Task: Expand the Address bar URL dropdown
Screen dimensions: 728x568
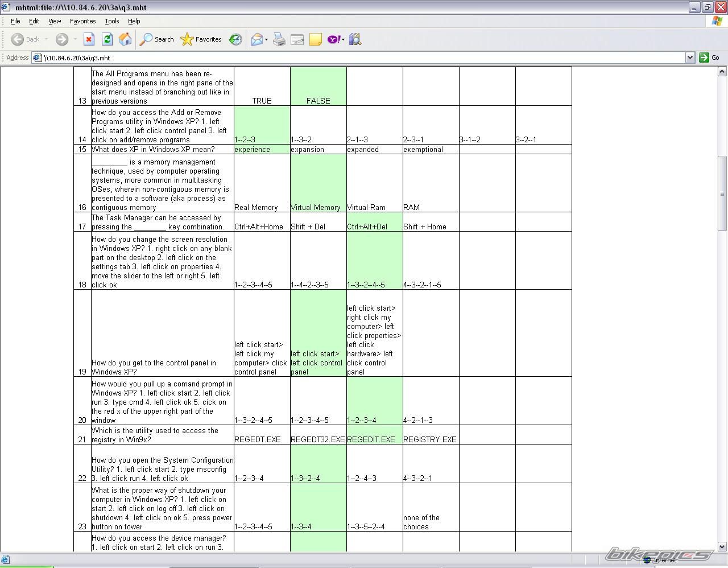Action: coord(690,57)
